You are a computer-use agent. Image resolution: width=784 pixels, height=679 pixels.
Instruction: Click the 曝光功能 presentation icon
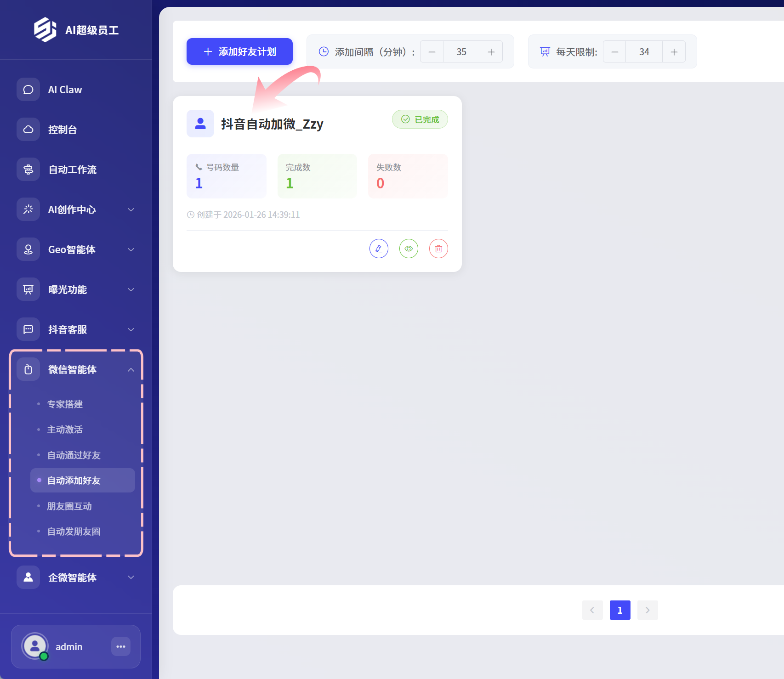(28, 289)
